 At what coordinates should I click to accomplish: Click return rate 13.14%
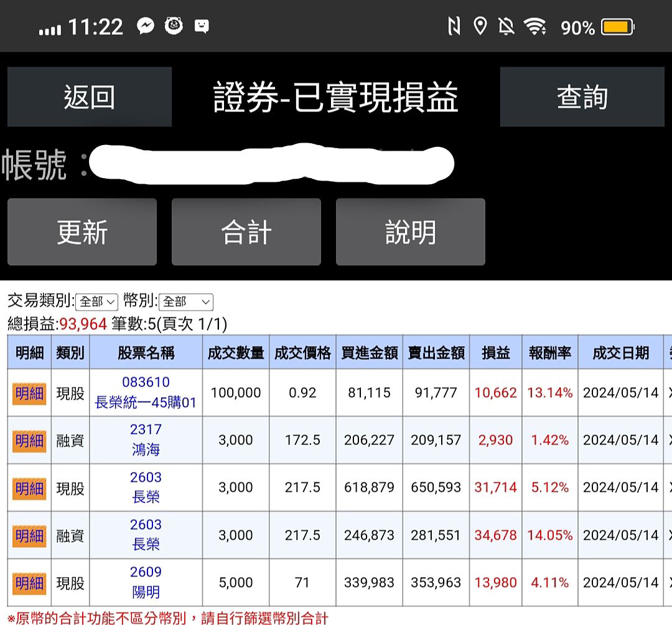point(550,393)
